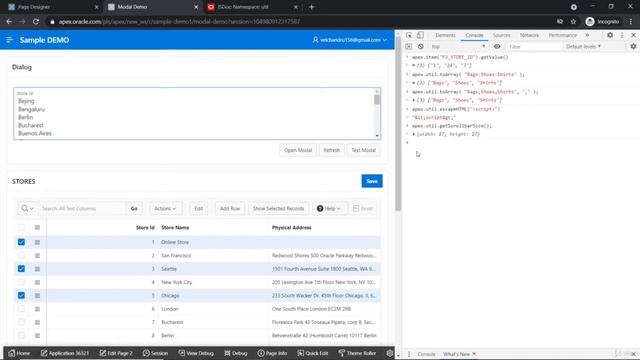Viewport: 640px width, 360px height.
Task: Switch to the Elements DevTools tab
Action: point(445,36)
